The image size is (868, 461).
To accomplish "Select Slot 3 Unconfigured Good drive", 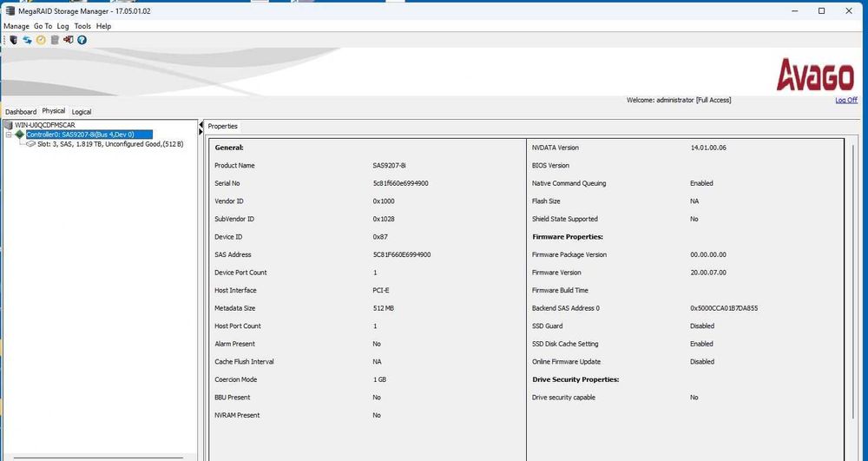I will (x=110, y=144).
